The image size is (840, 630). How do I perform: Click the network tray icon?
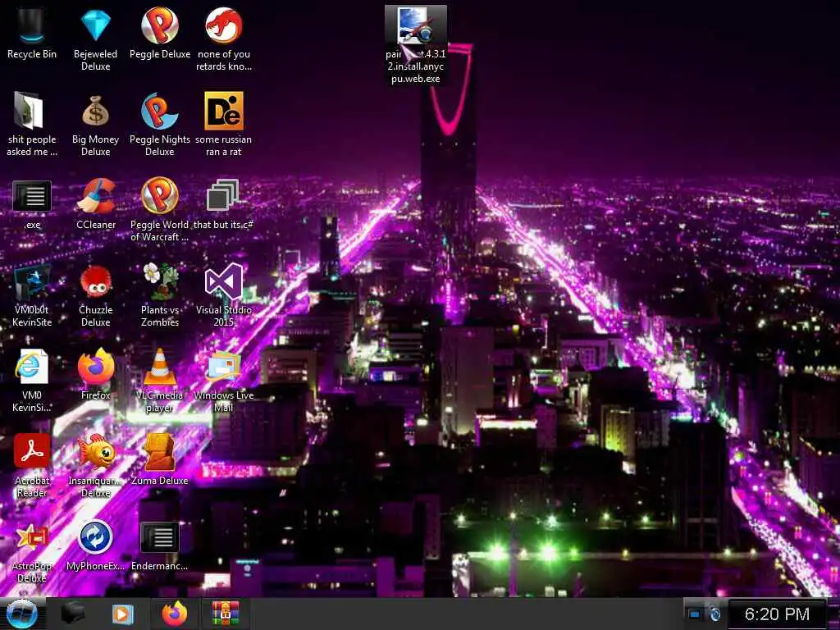click(694, 614)
